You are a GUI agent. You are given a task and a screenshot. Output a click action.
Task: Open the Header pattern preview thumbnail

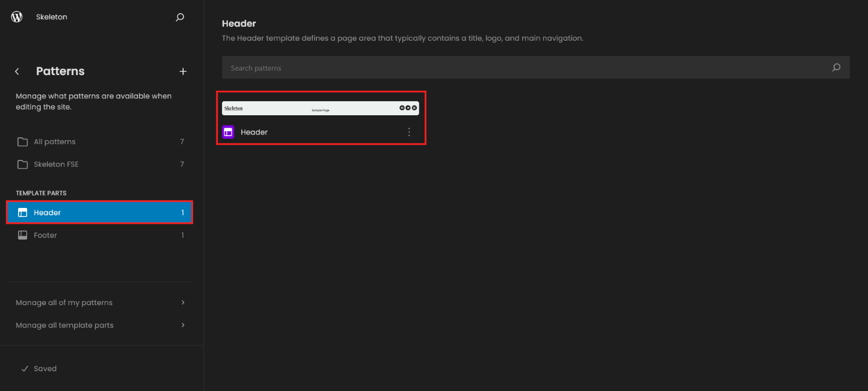[x=320, y=108]
